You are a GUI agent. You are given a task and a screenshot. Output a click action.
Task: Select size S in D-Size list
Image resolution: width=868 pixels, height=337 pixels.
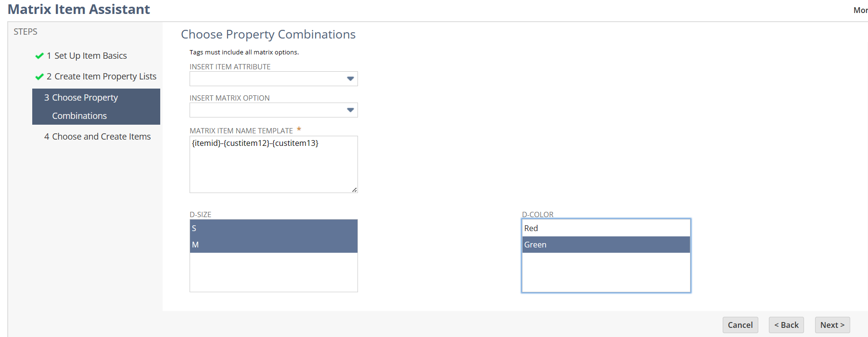(273, 228)
